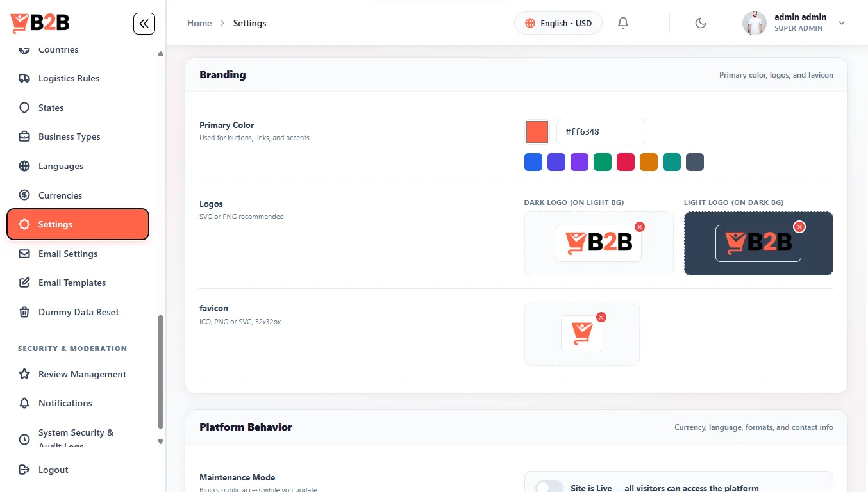
Task: Click Logistics Rules truck icon
Action: [24, 78]
